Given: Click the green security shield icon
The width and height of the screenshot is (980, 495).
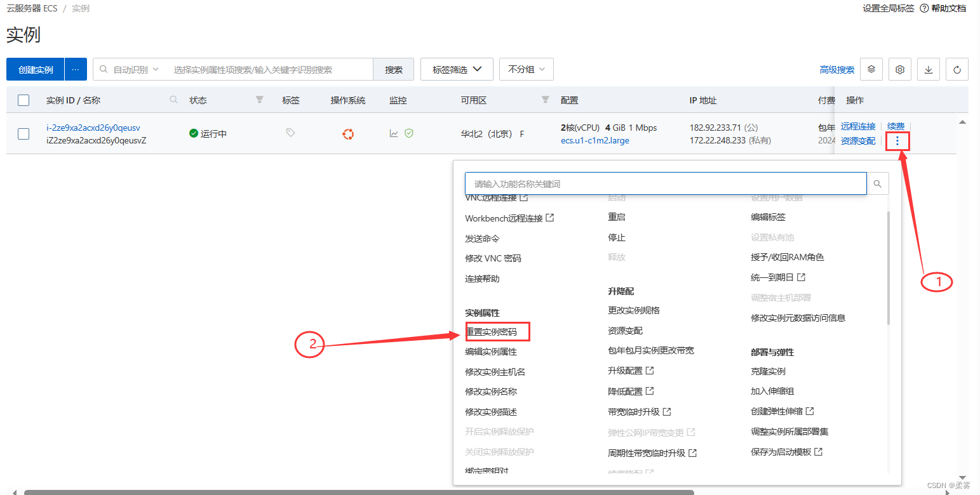Looking at the screenshot, I should pyautogui.click(x=409, y=133).
